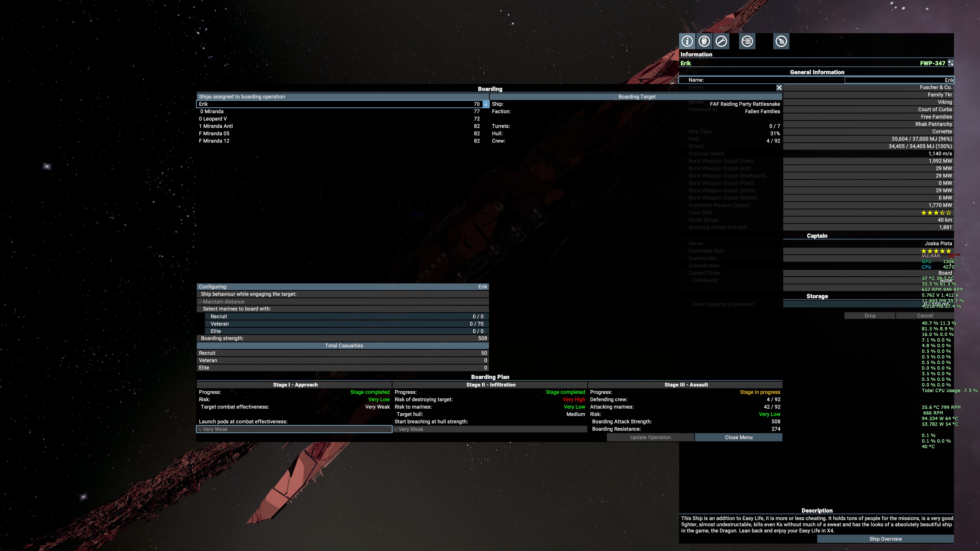Click the collapse icon beside FWP-347
This screenshot has height=551, width=980.
pos(951,63)
